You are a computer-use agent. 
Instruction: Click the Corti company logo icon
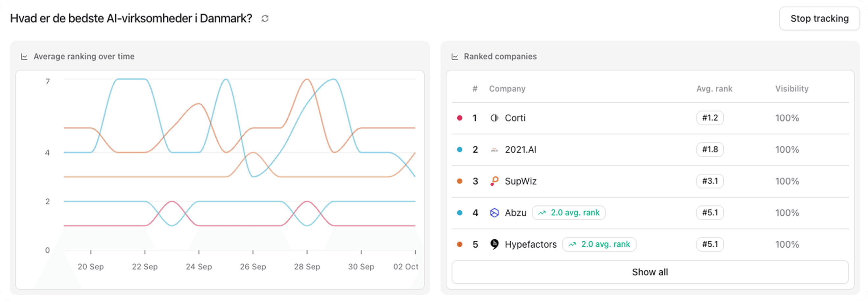coord(494,118)
